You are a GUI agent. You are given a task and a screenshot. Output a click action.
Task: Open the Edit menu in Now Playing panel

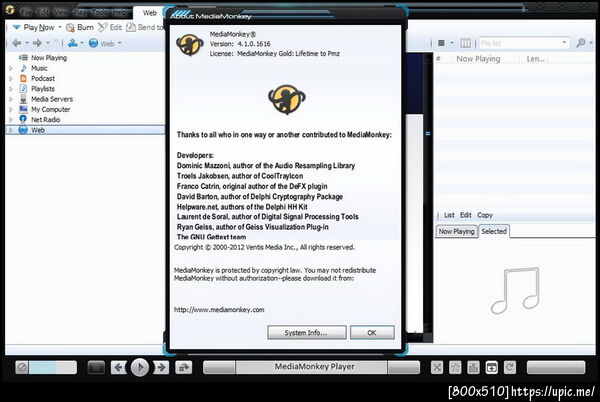466,215
